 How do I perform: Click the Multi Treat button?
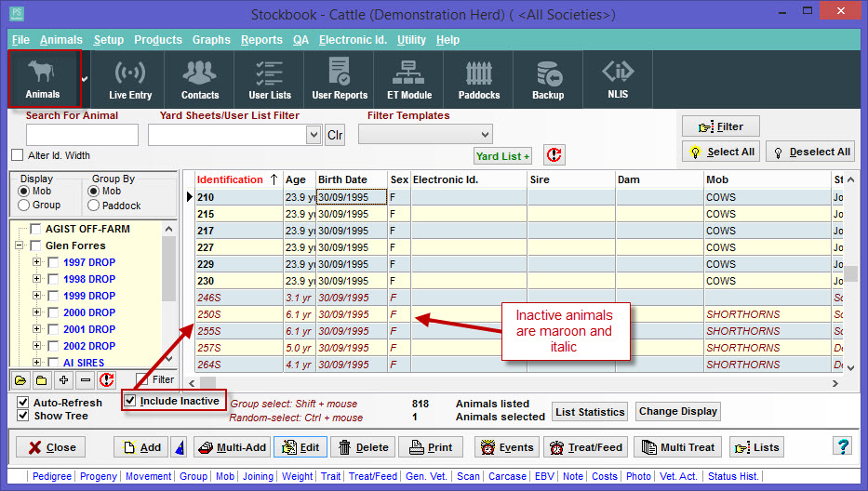pyautogui.click(x=678, y=447)
